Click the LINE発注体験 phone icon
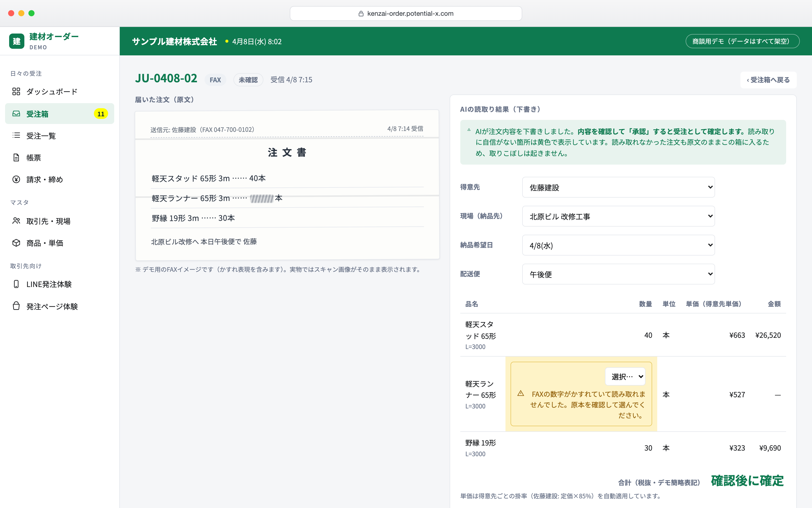 [x=16, y=284]
